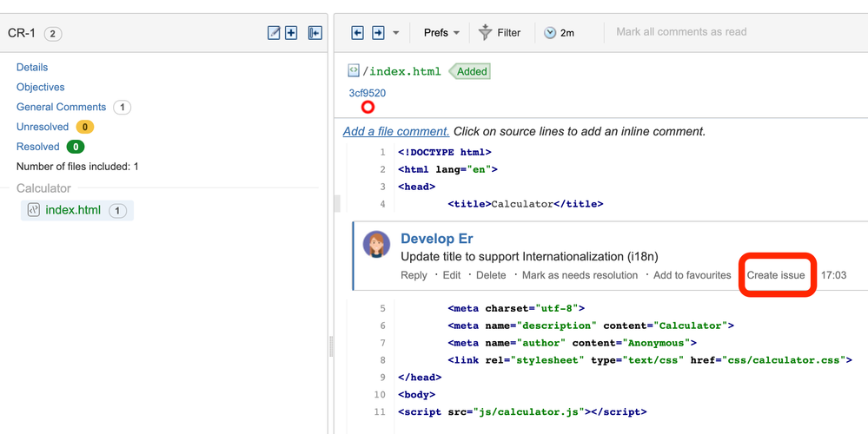The width and height of the screenshot is (868, 434).
Task: Click the Create issue link
Action: 776,275
